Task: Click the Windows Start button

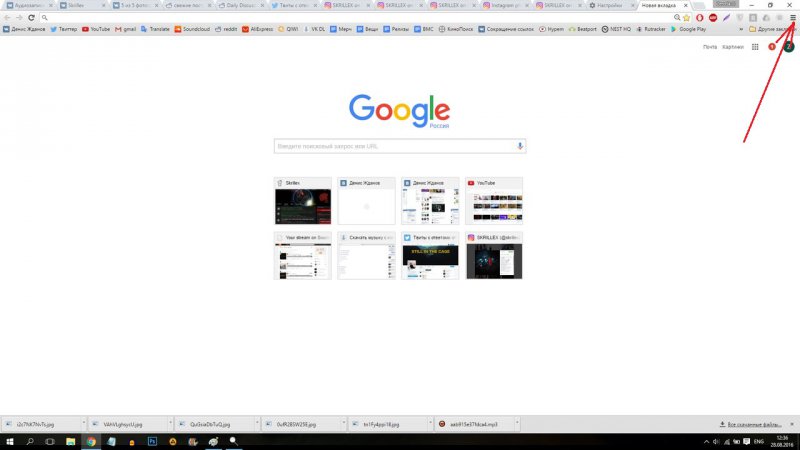Action: (x=8, y=440)
